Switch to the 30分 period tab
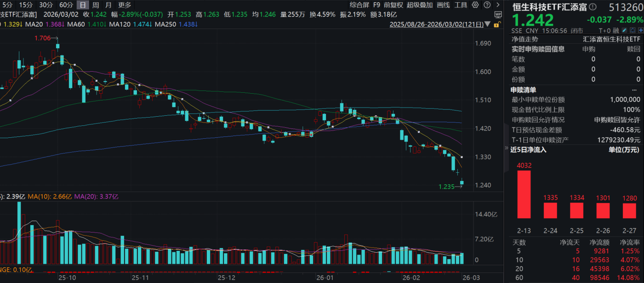 46,5
